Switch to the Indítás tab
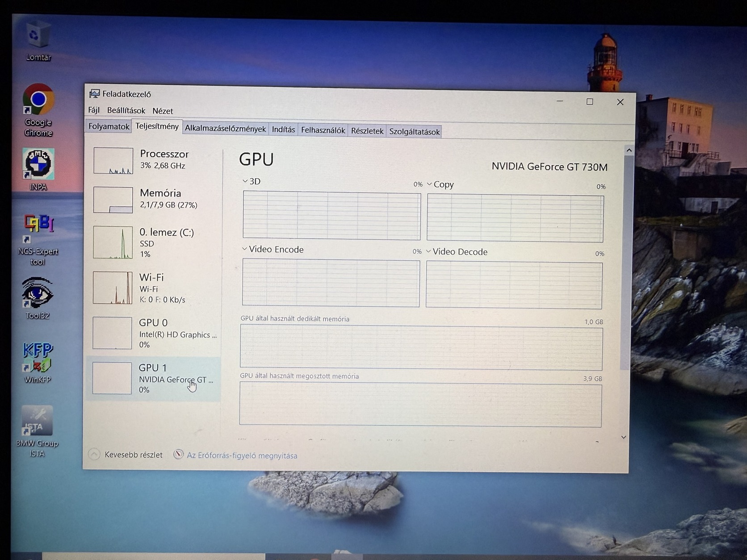 (x=283, y=130)
